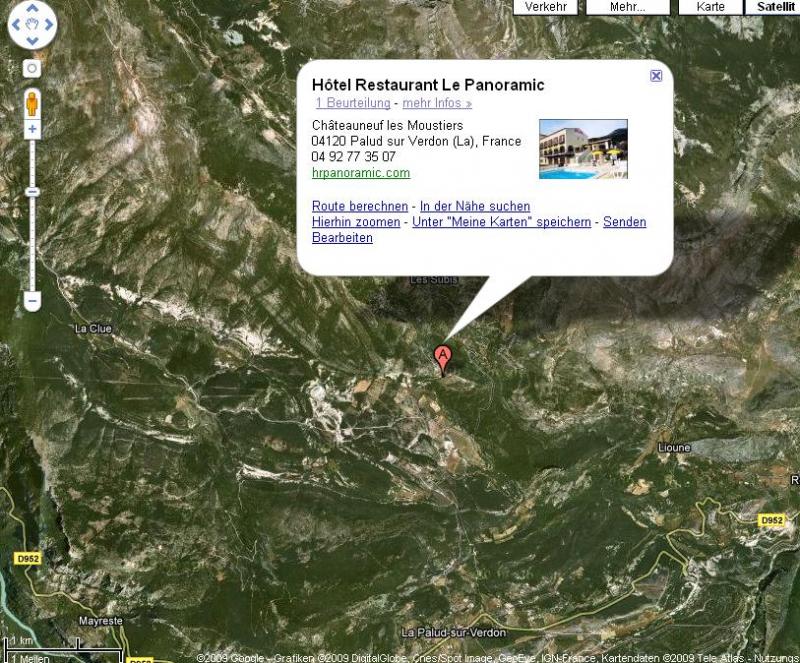Click the La Palud-sur-Verdon label

(454, 632)
